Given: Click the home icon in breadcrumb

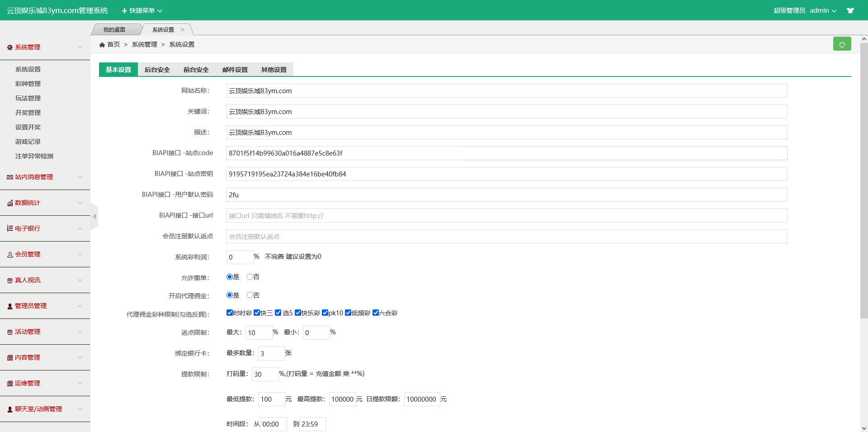Looking at the screenshot, I should point(102,45).
